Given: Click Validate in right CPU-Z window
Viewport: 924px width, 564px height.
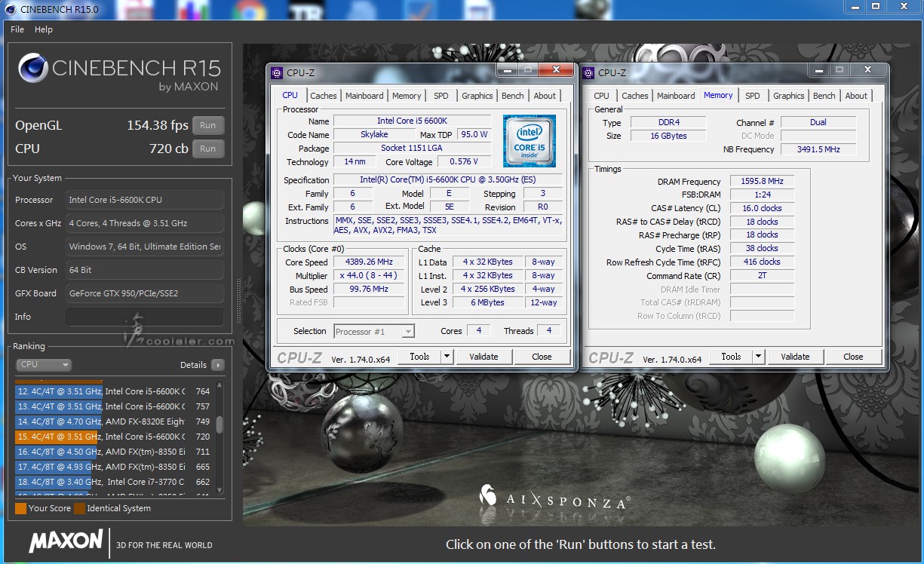Looking at the screenshot, I should (795, 357).
